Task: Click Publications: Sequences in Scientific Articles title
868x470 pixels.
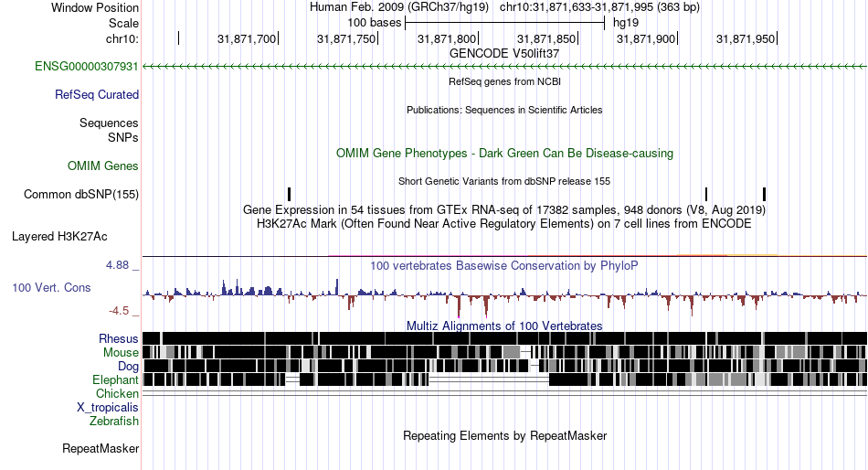Action: (x=504, y=110)
